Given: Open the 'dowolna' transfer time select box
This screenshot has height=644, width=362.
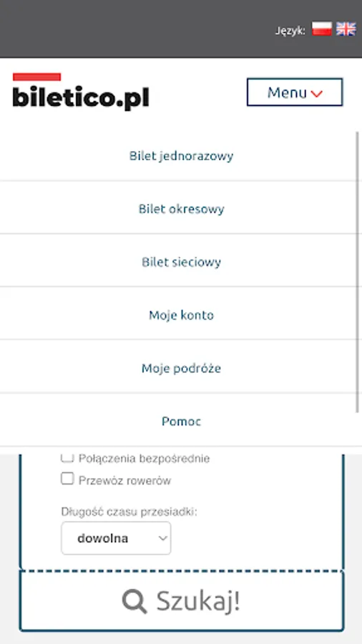Looking at the screenshot, I should [116, 538].
